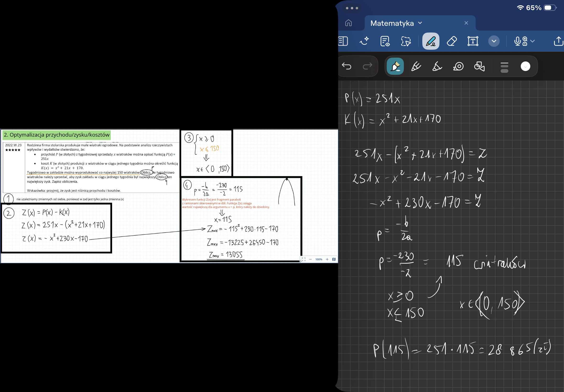This screenshot has height=392, width=564.
Task: Tap the Share export button
Action: [x=558, y=41]
